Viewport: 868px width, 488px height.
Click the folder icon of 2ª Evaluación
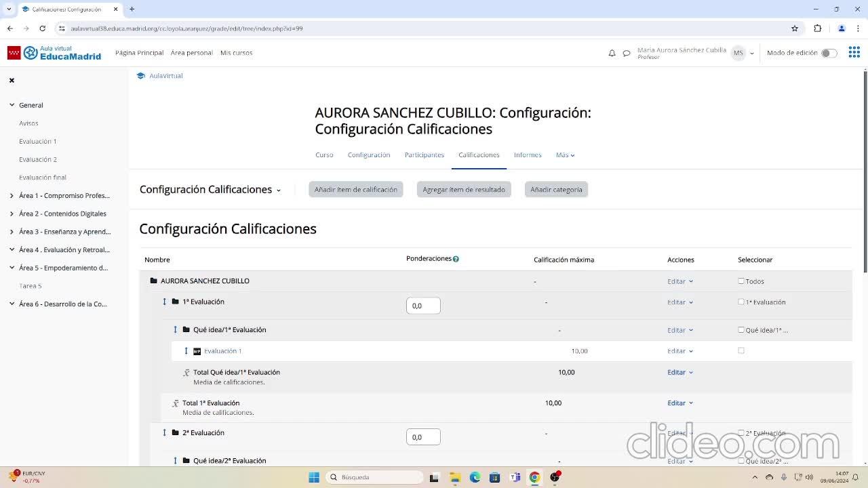pos(175,432)
